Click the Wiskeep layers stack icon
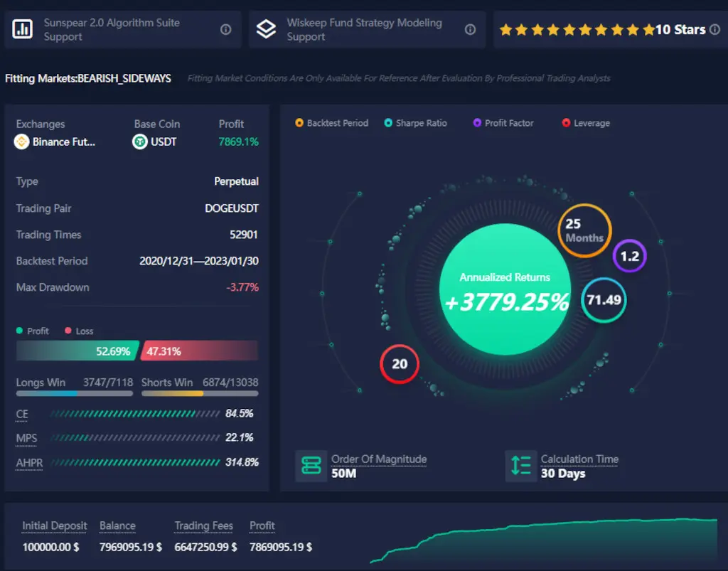728x571 pixels. [266, 29]
